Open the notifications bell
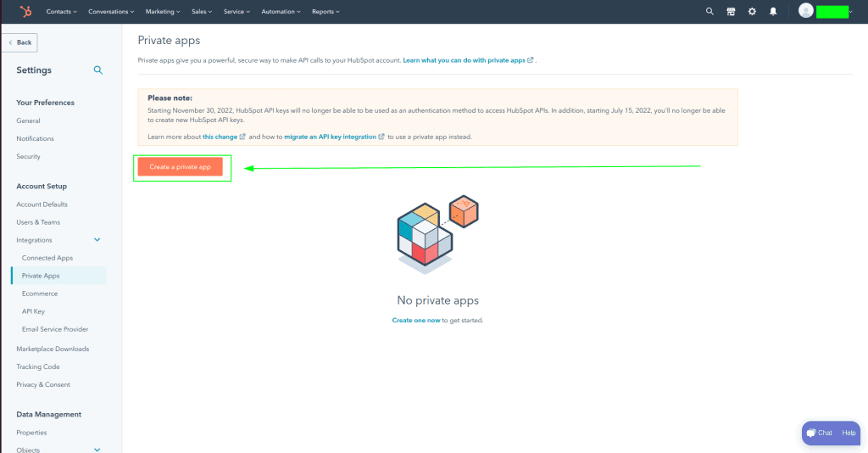This screenshot has height=453, width=868. pos(773,11)
